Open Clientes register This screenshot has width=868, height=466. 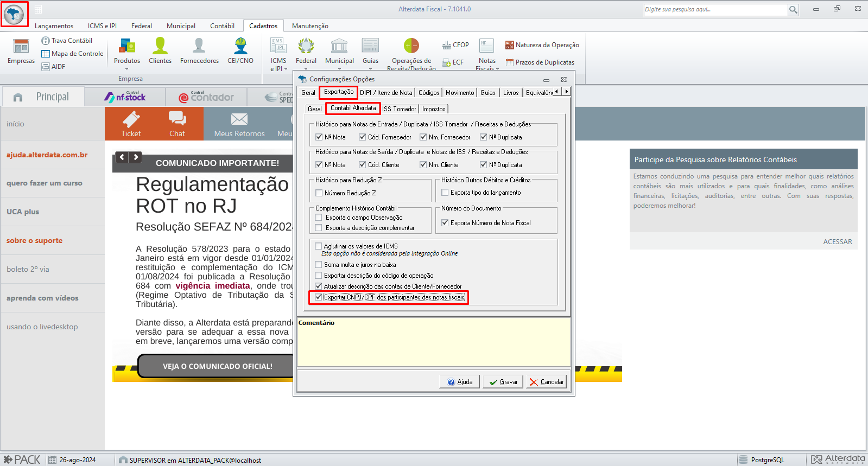(x=160, y=52)
